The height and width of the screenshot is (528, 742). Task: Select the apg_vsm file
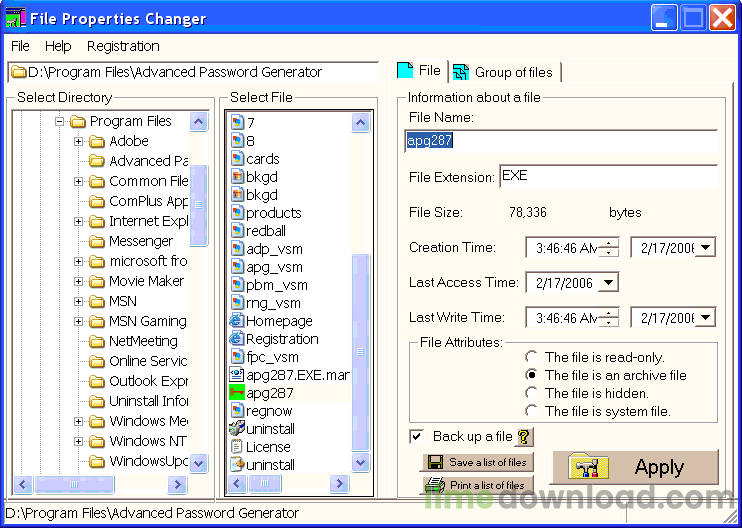(x=274, y=267)
